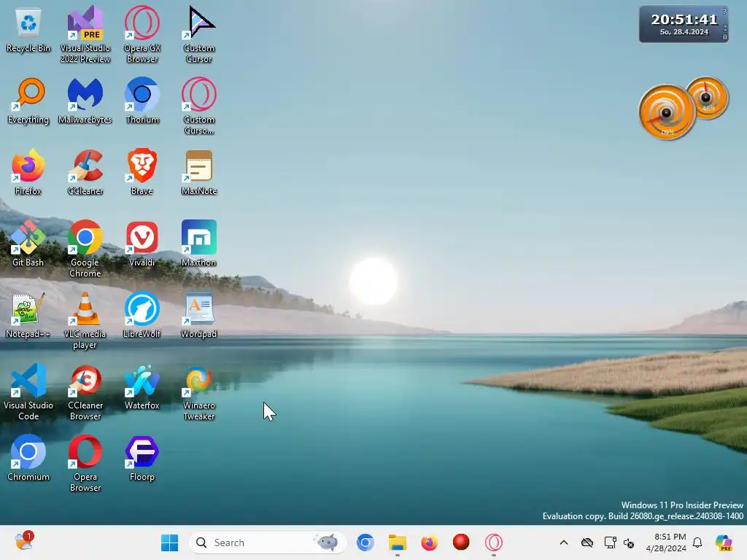The width and height of the screenshot is (747, 560).
Task: Select the Git Bash shortcut
Action: [x=28, y=244]
